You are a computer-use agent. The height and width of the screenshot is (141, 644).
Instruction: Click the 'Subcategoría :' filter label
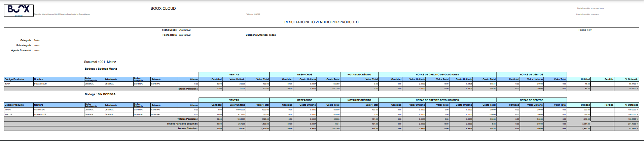(24, 45)
